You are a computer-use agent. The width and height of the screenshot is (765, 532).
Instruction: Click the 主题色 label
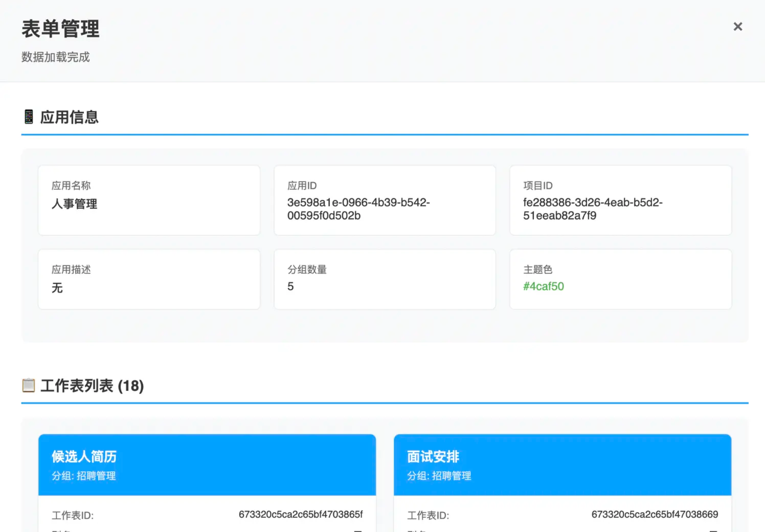538,270
